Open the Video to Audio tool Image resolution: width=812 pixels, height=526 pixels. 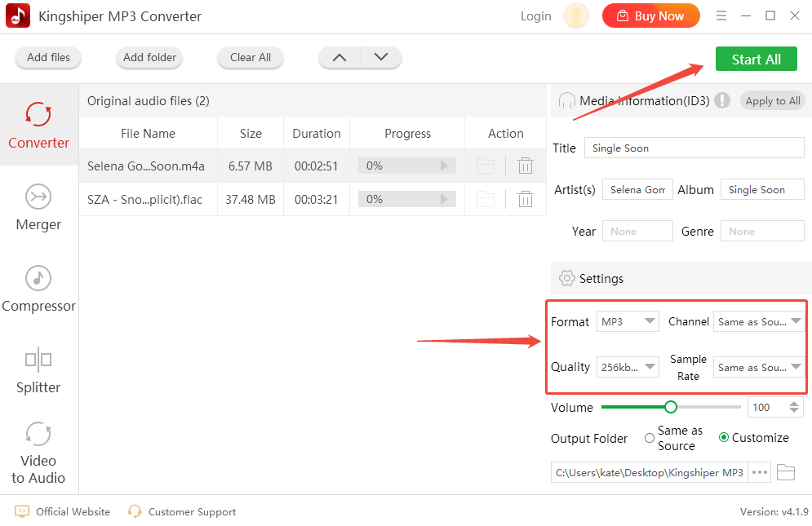[39, 453]
